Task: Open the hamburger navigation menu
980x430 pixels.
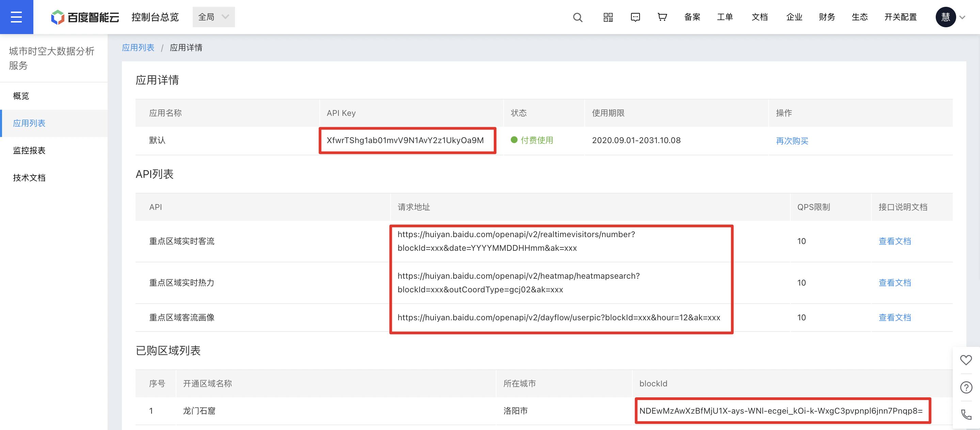Action: [16, 17]
